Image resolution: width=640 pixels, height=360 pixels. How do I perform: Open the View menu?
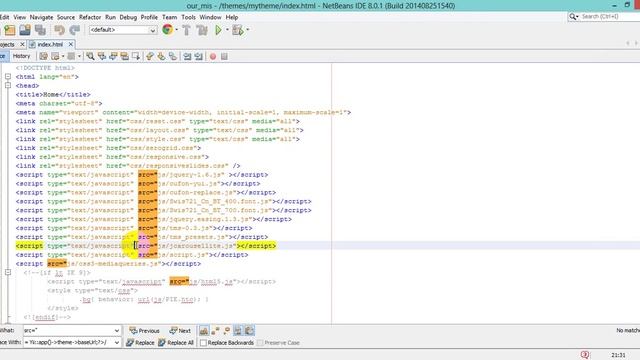[x=20, y=17]
